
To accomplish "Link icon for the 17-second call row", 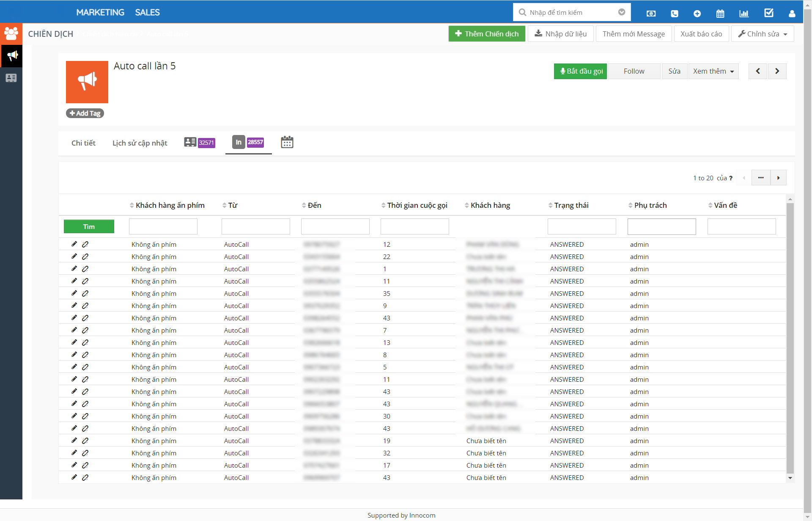I will [x=85, y=465].
